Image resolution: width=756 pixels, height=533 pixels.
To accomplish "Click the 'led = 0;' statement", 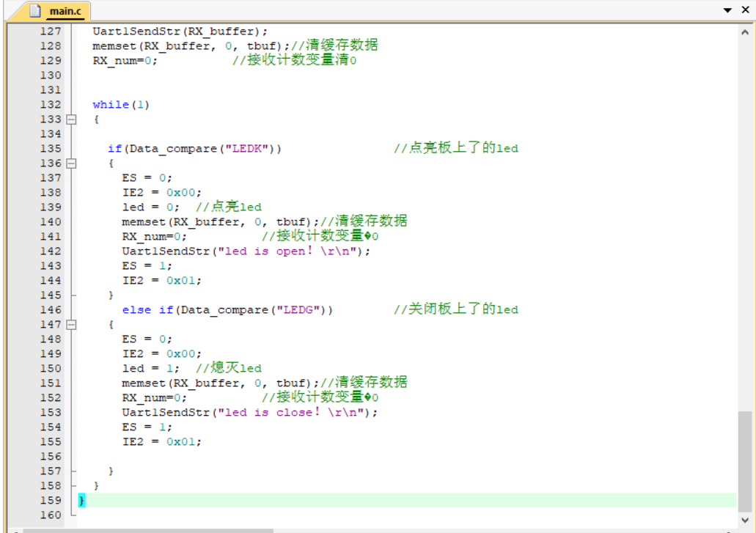I will 150,207.
